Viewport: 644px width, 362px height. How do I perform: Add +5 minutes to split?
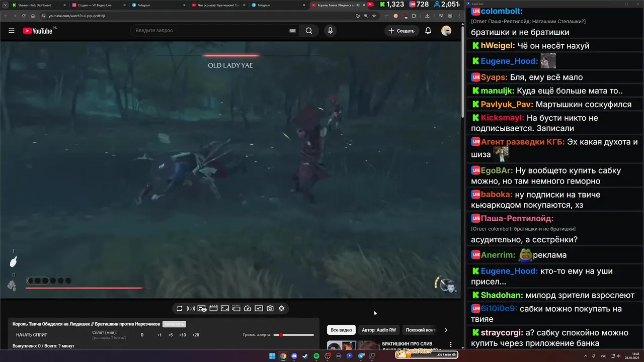click(x=170, y=335)
